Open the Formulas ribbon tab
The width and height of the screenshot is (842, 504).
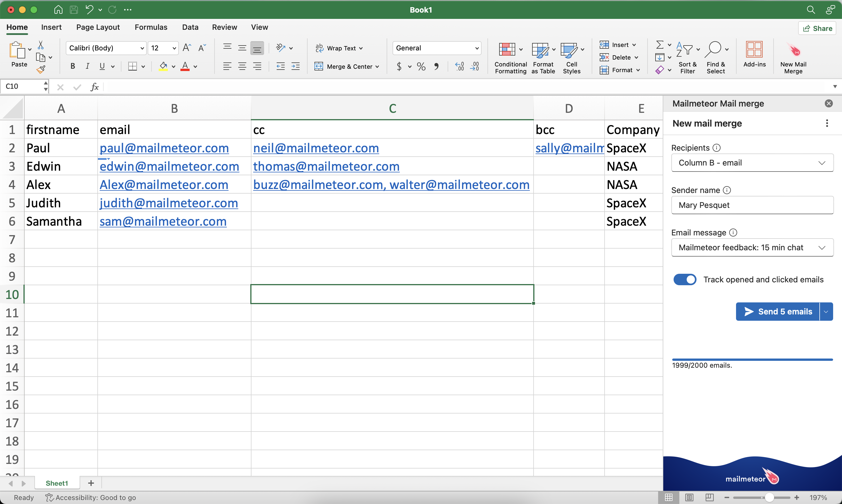click(151, 27)
